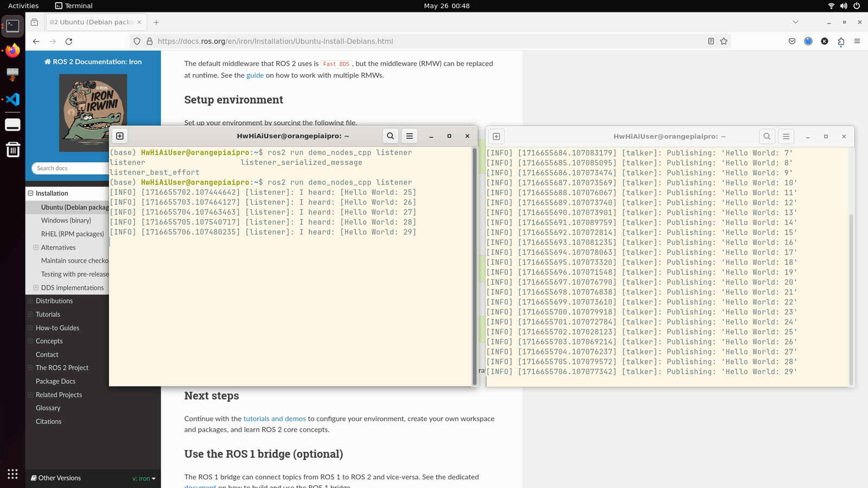Click tracking protection shield icon in address bar
Image resolution: width=868 pixels, height=488 pixels.
(137, 41)
